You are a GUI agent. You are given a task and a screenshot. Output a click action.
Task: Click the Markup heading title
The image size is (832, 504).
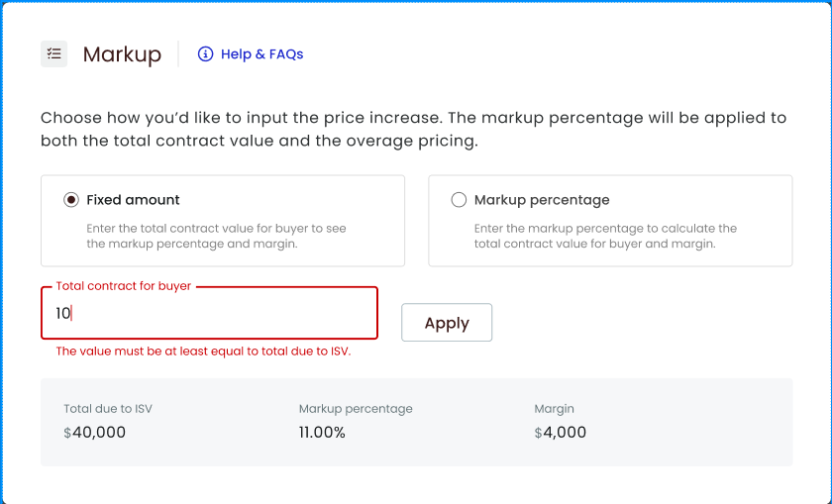pos(122,54)
